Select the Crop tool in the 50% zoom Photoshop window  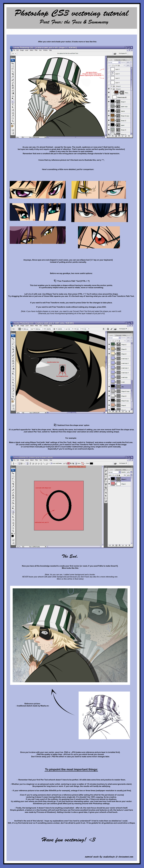[x=13, y=74]
